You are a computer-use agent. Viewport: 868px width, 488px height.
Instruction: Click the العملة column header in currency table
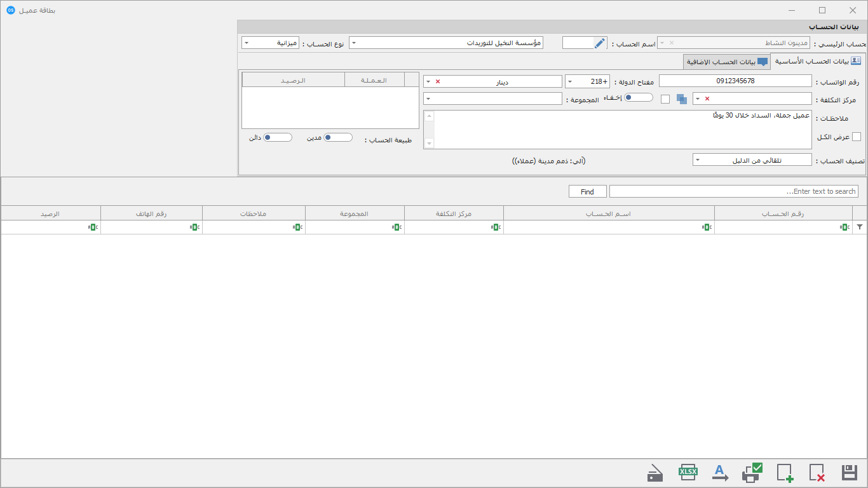coord(374,79)
